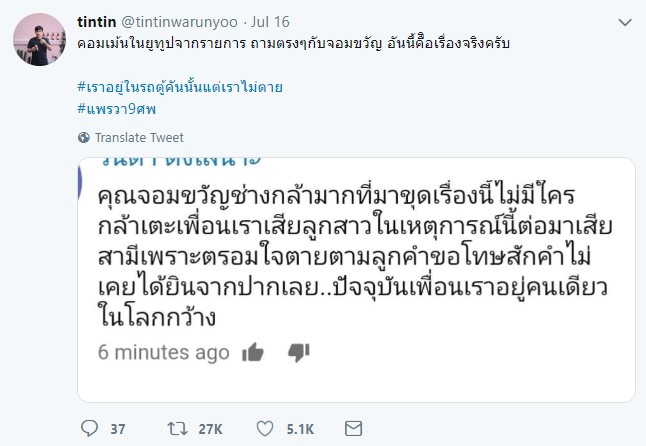This screenshot has width=646, height=446.
Task: Click the reply speech bubble icon
Action: [x=88, y=429]
